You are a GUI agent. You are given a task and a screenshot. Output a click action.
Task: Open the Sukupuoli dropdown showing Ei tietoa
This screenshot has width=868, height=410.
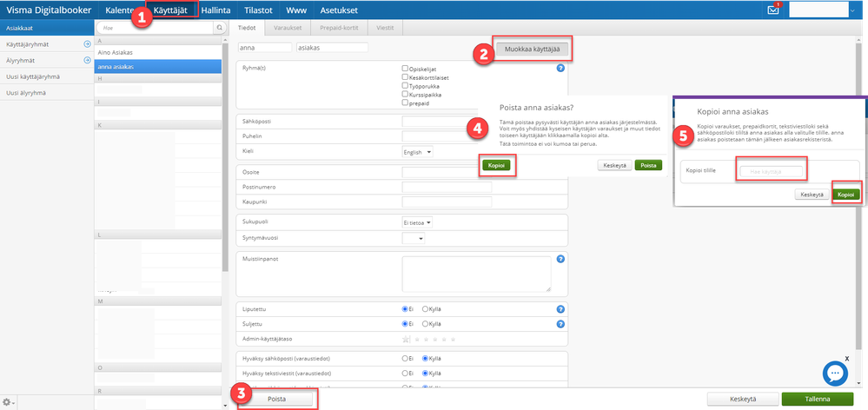coord(417,223)
